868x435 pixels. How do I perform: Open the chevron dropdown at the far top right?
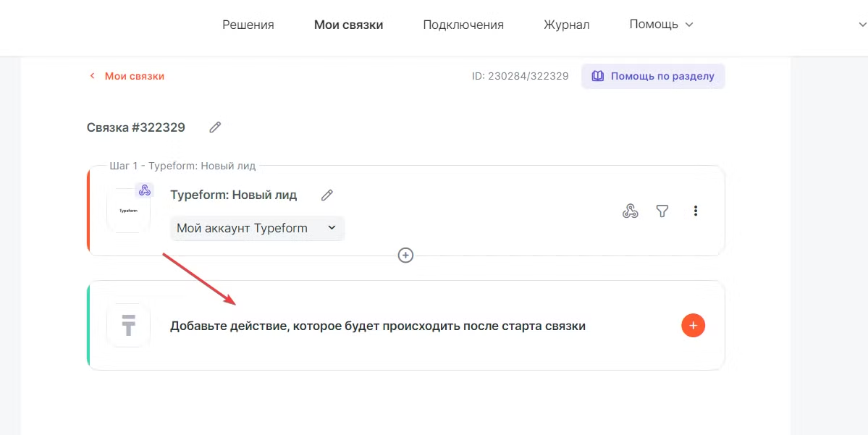pos(860,25)
